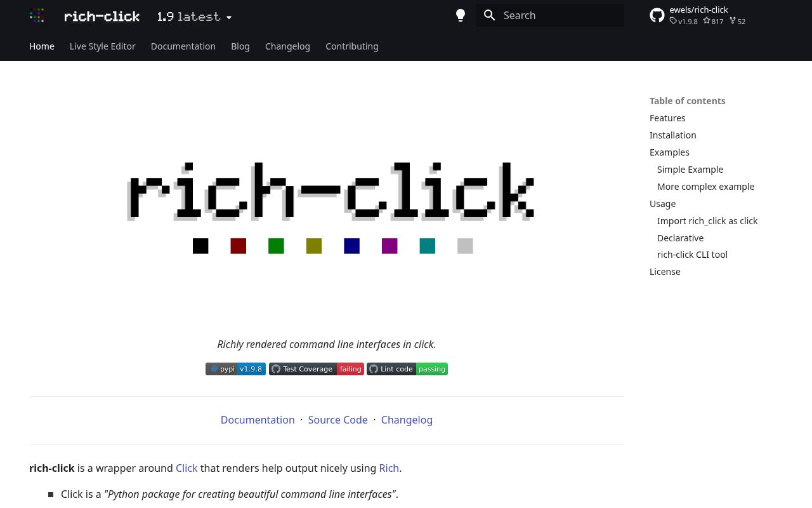Select the Contributing tab
812x508 pixels.
352,46
